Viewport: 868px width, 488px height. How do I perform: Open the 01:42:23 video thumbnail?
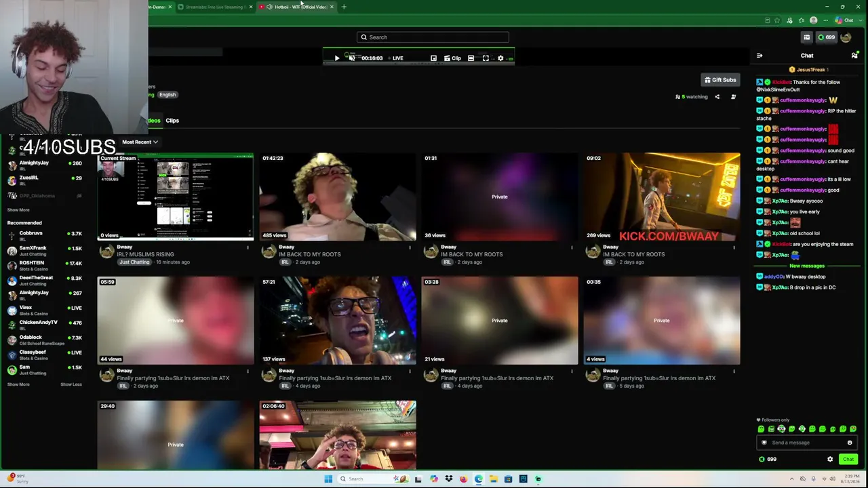point(338,197)
